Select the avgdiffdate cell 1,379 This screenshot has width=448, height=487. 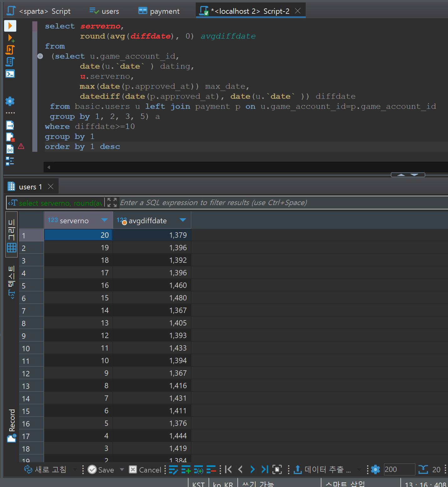click(152, 235)
